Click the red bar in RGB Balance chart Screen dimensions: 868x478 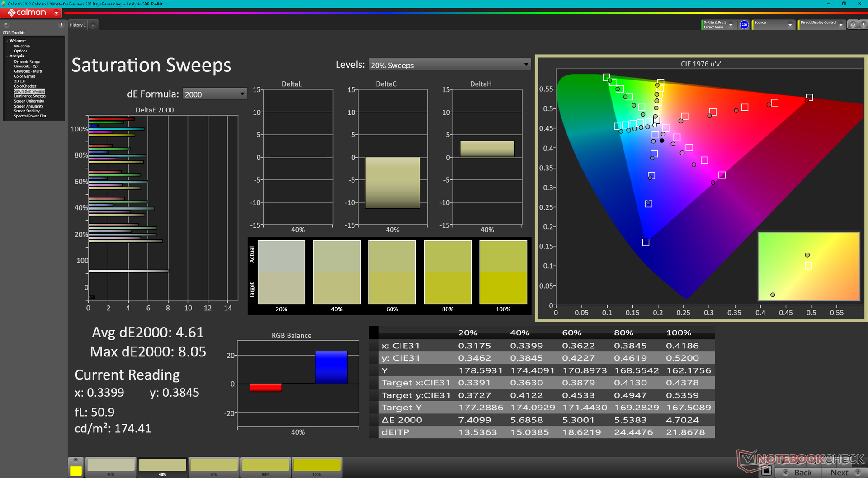(x=266, y=388)
